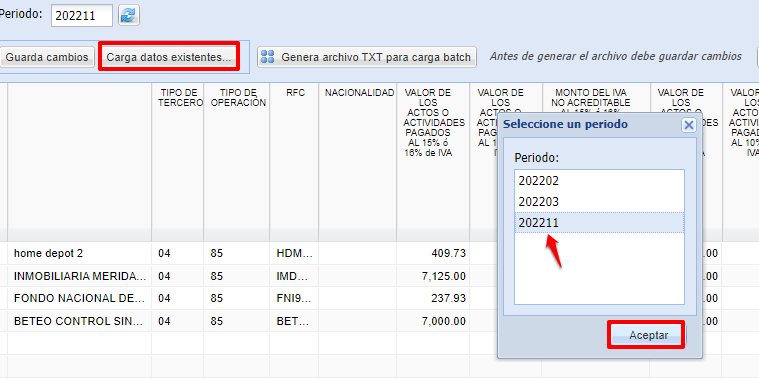Click Genera archivo TXT para carga batch
Image resolution: width=759 pixels, height=379 pixels.
click(x=367, y=57)
